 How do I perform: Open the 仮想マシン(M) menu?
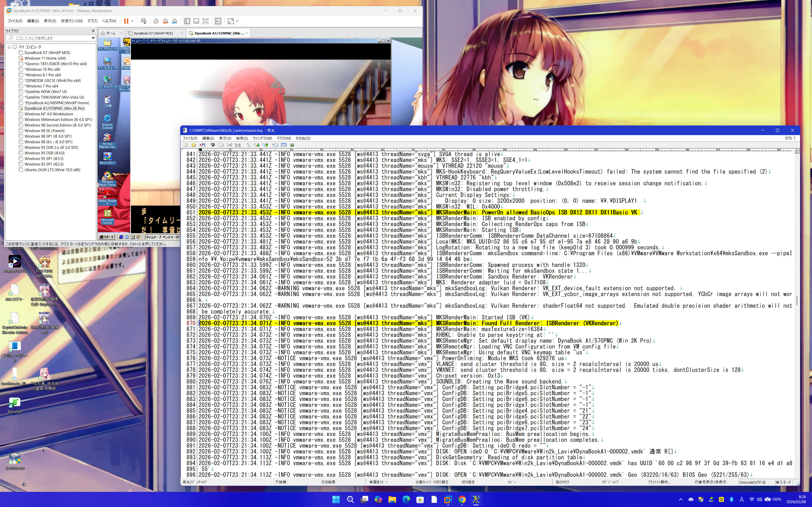pyautogui.click(x=72, y=21)
